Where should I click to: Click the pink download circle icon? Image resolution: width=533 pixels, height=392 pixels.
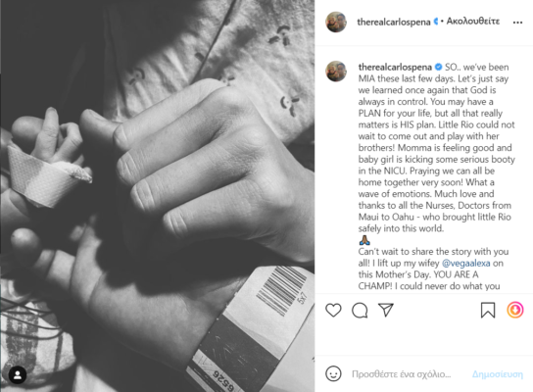[515, 310]
